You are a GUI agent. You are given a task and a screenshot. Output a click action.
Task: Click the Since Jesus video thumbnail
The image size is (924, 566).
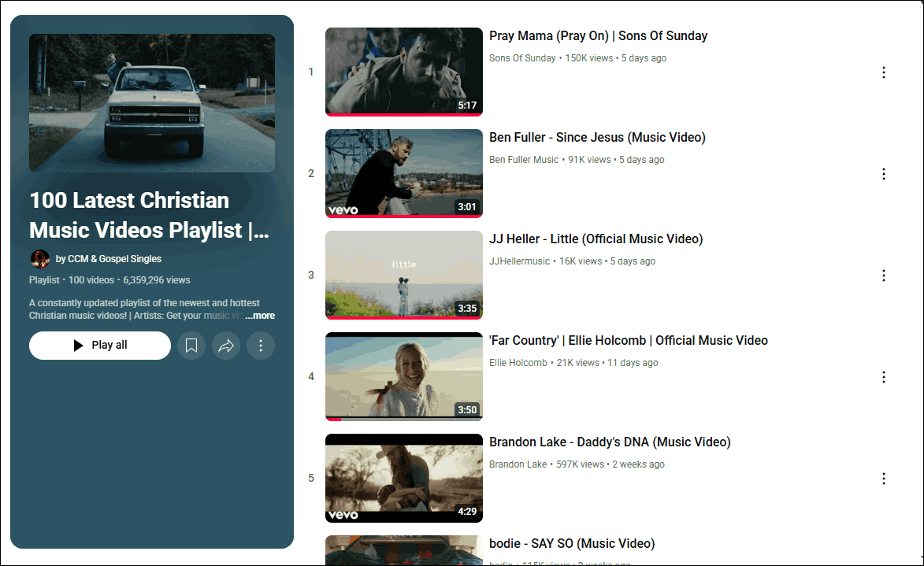[403, 173]
